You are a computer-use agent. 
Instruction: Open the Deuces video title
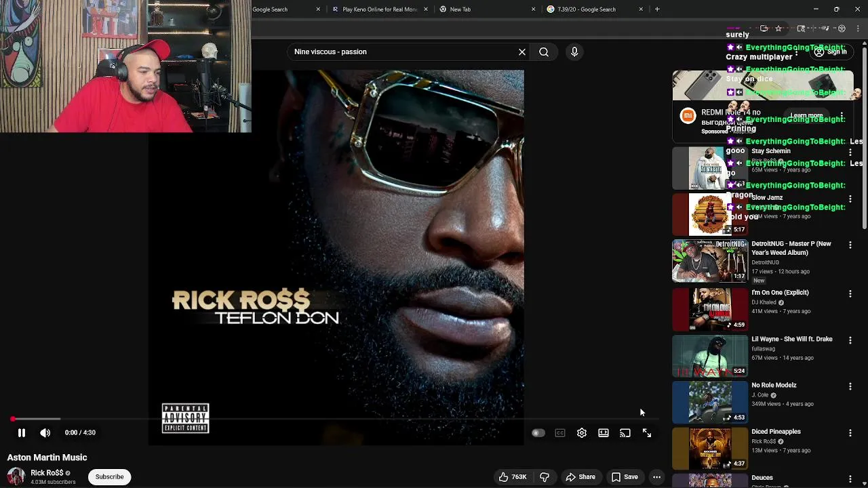tap(762, 478)
